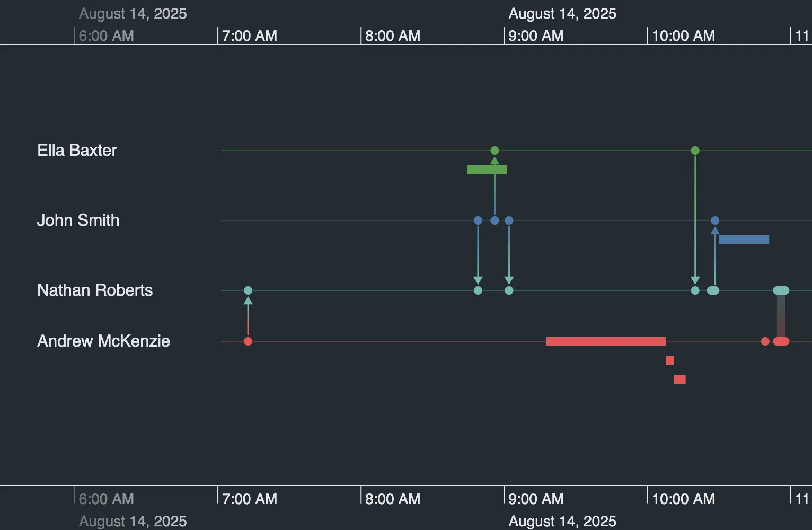Select the Nathan Roberts row label
812x530 pixels.
pyautogui.click(x=95, y=290)
